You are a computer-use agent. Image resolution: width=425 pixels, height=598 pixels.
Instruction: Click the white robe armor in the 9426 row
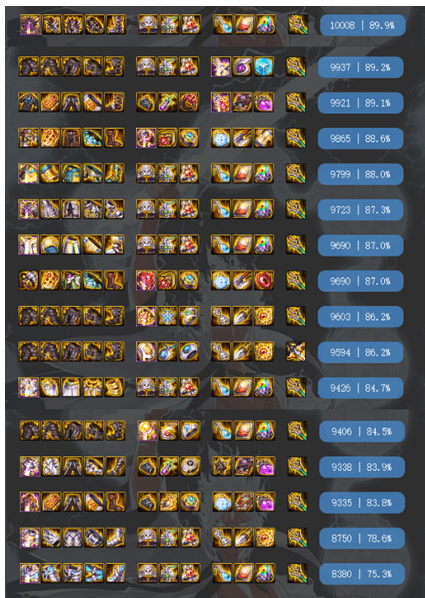coord(29,387)
